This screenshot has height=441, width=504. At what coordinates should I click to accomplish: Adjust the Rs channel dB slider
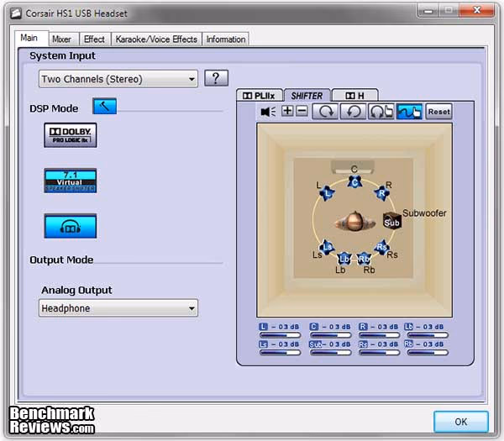coord(380,353)
